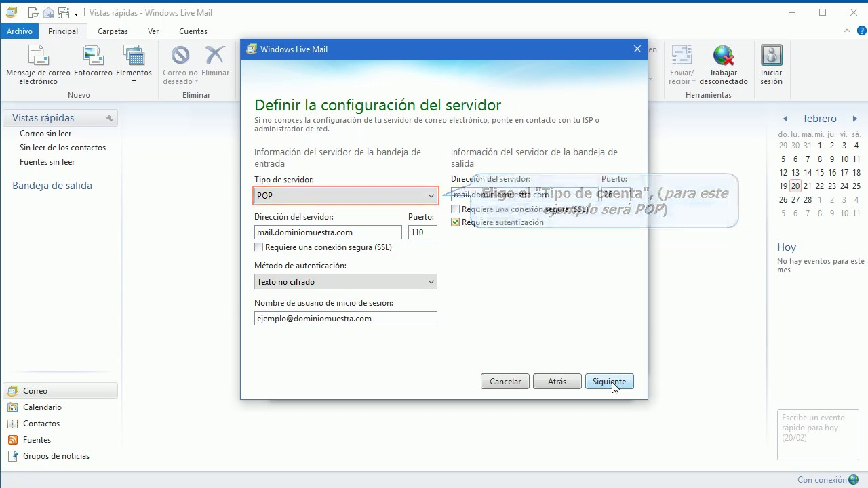This screenshot has width=868, height=488.
Task: Switch to the Ver tab
Action: click(x=153, y=31)
